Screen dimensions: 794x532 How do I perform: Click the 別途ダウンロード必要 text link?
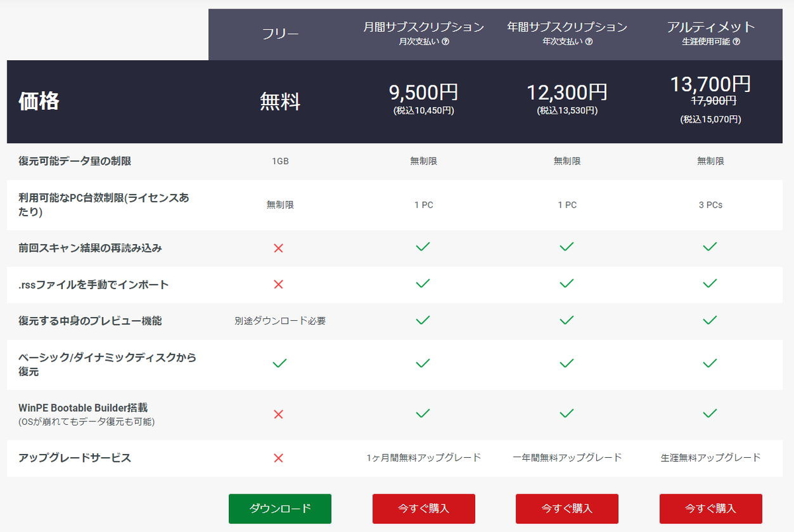point(280,320)
